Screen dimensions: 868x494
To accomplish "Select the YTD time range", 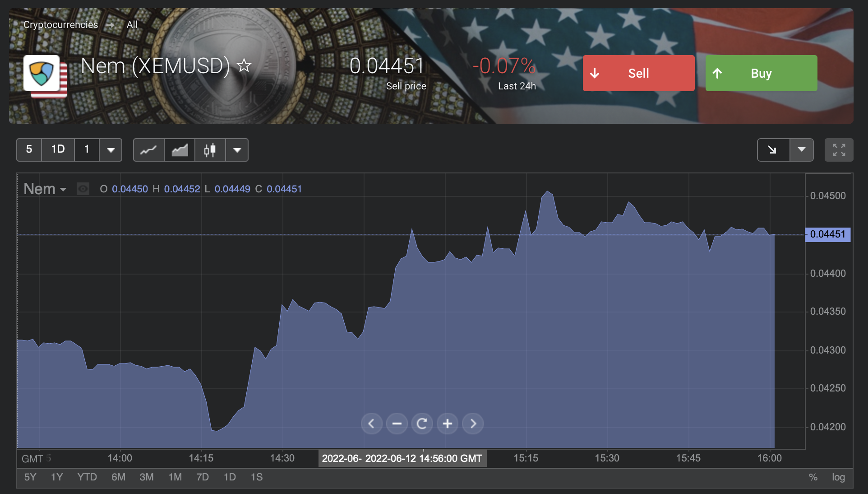I will click(x=87, y=477).
